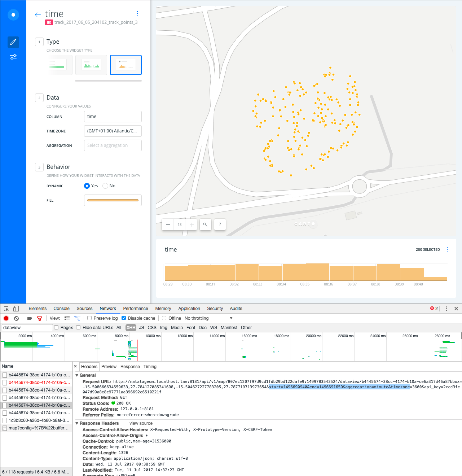Open the settings sliders icon in sidebar

(x=13, y=57)
